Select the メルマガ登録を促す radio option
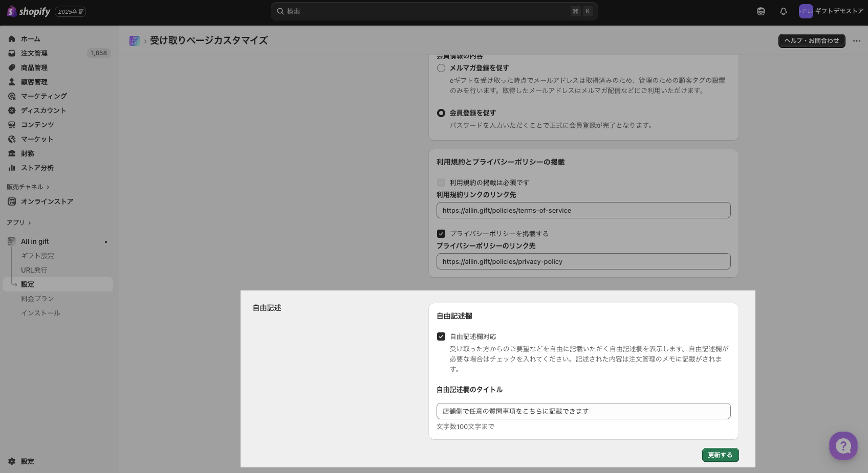Viewport: 868px width, 473px height. (x=441, y=68)
